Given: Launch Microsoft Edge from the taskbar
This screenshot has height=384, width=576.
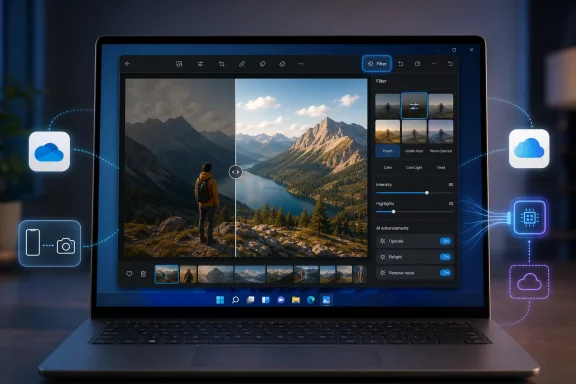Looking at the screenshot, I should [x=311, y=300].
